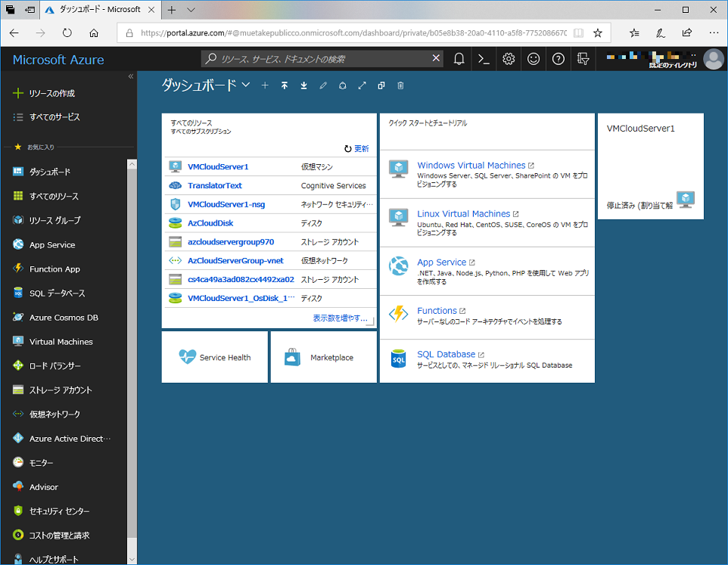Launch Cloud Shell from the top bar
Viewport: 728px width, 565px height.
pyautogui.click(x=484, y=59)
